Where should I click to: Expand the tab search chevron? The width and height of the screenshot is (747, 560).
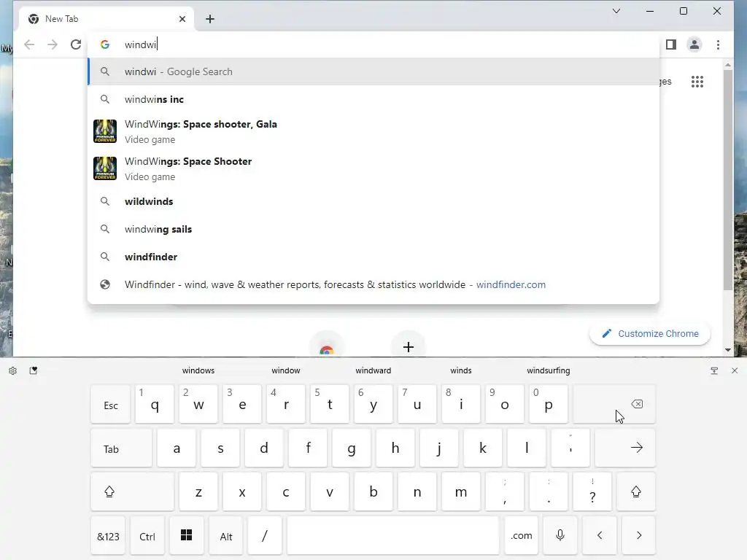click(616, 11)
